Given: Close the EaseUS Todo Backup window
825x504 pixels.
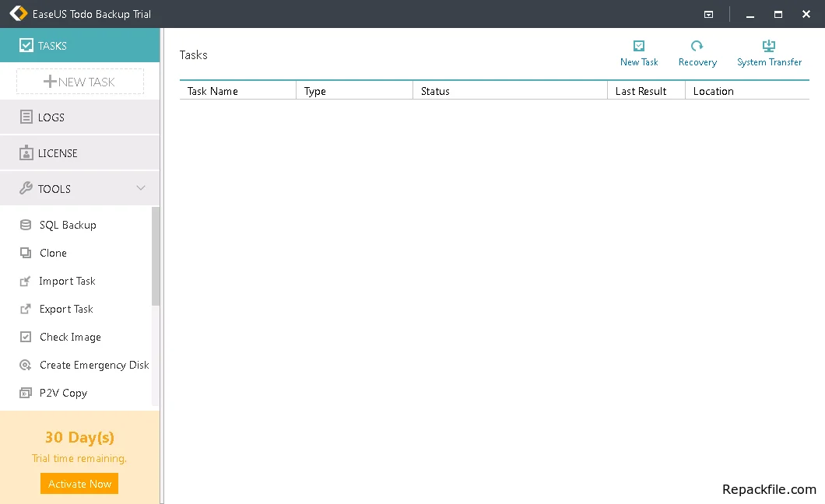Looking at the screenshot, I should point(806,14).
